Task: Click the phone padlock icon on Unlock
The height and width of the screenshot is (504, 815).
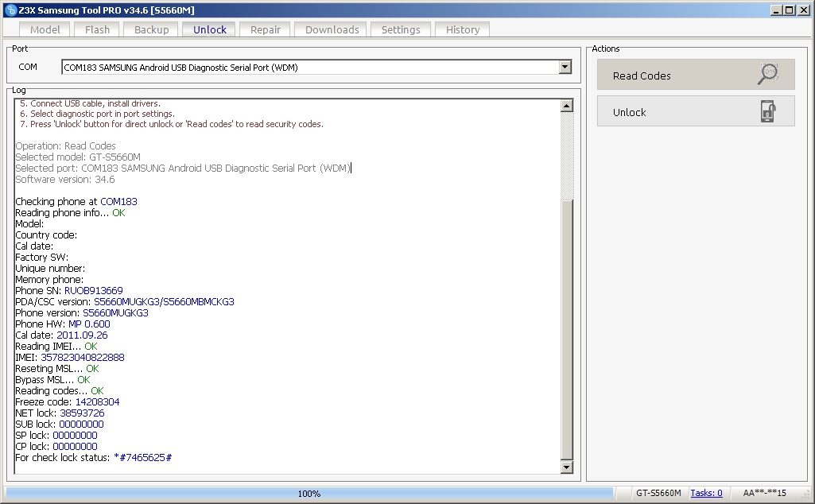Action: (768, 112)
